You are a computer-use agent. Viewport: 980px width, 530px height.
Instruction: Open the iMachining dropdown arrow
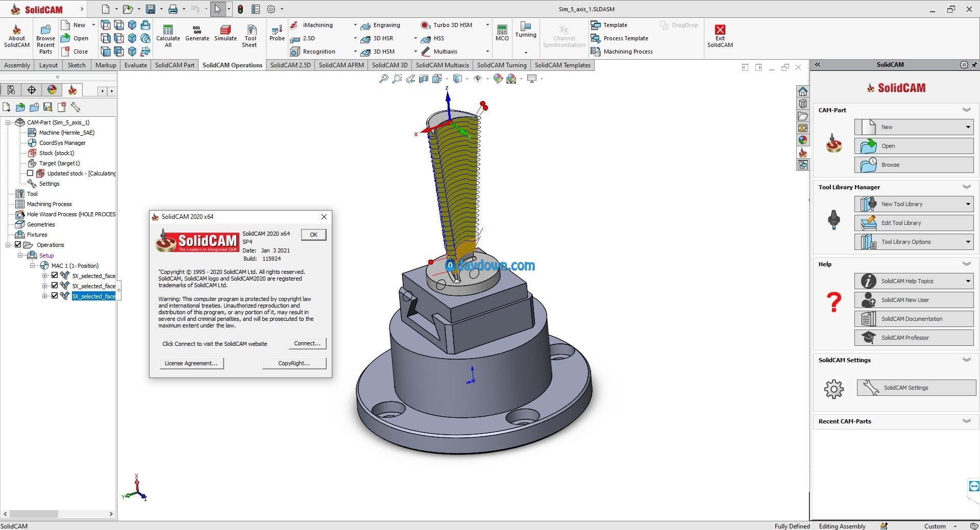(355, 25)
